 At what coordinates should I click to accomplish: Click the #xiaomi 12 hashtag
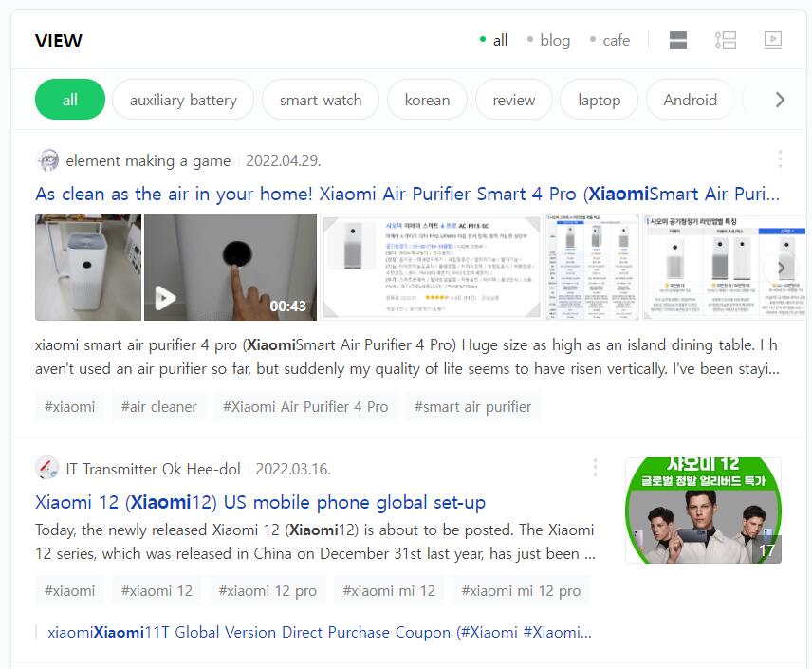click(x=157, y=591)
